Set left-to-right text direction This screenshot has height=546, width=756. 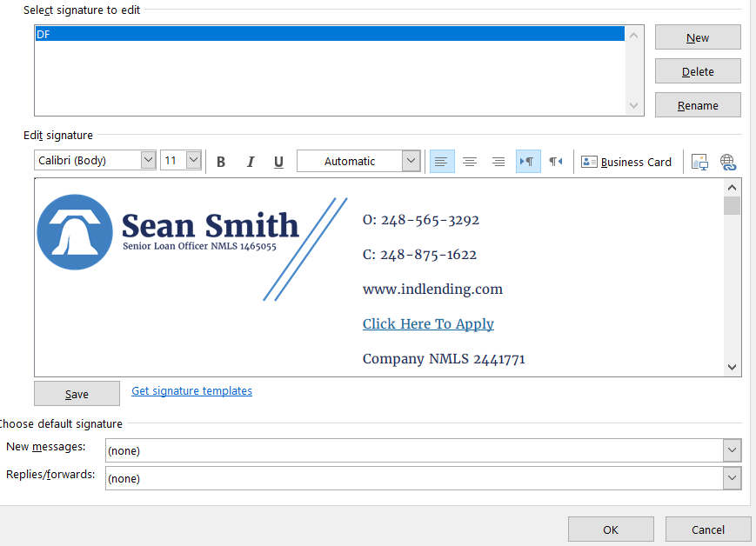(x=528, y=162)
